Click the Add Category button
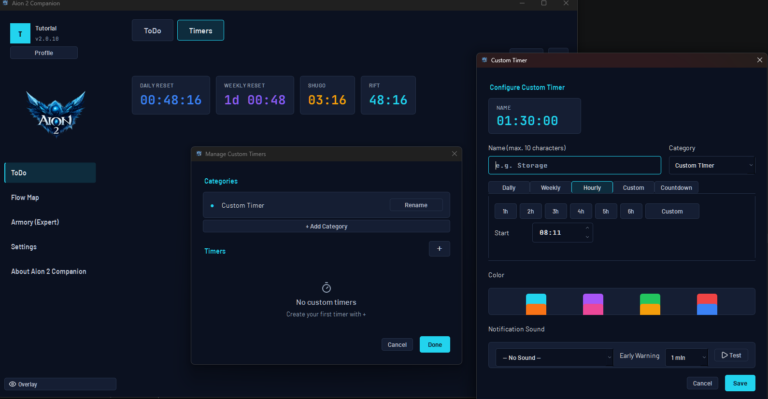Screen dimensions: 768x399 click(x=326, y=226)
